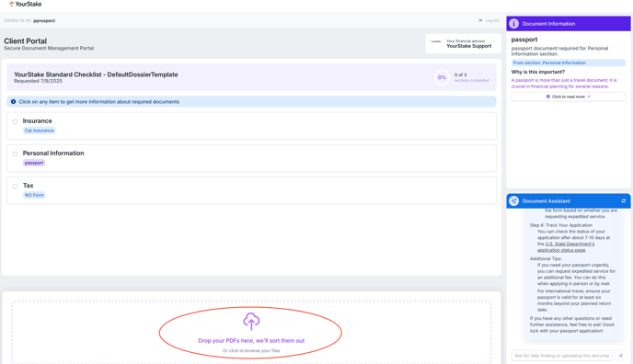Image resolution: width=633 pixels, height=364 pixels.
Task: Click From section: Personal Information badge
Action: click(x=569, y=63)
